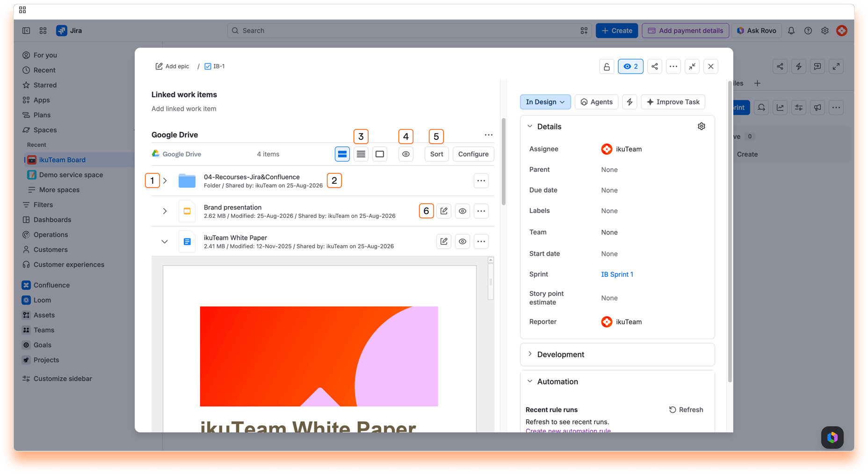Open the lightning automation icon next to Agents

point(629,102)
